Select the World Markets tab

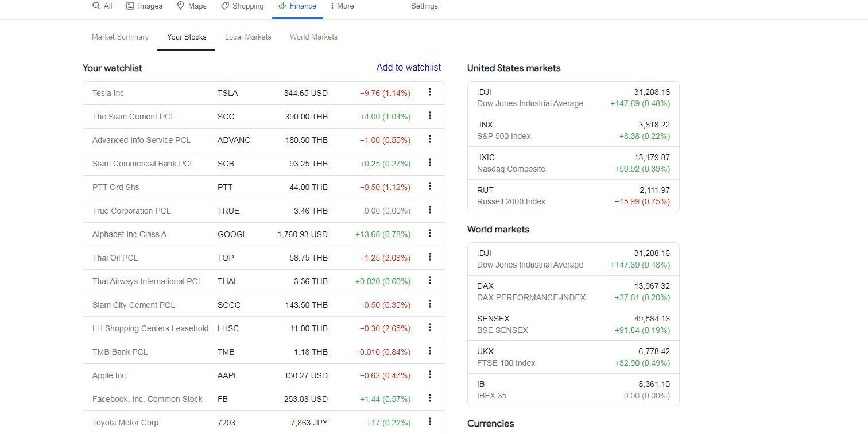pos(313,37)
